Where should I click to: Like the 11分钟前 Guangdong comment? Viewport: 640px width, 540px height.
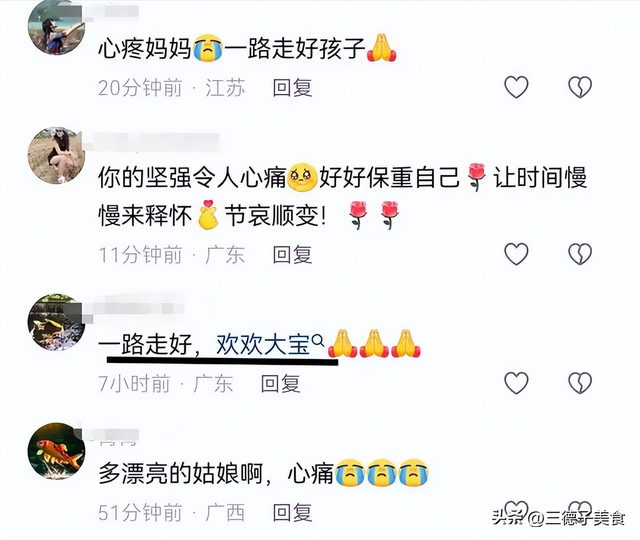click(x=516, y=254)
